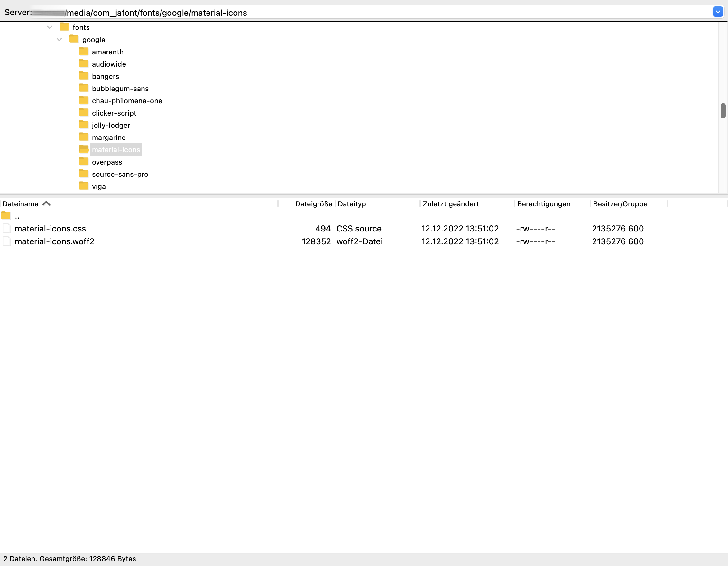The width and height of the screenshot is (728, 566).
Task: Select the jolly-lodger tree folder
Action: point(111,125)
